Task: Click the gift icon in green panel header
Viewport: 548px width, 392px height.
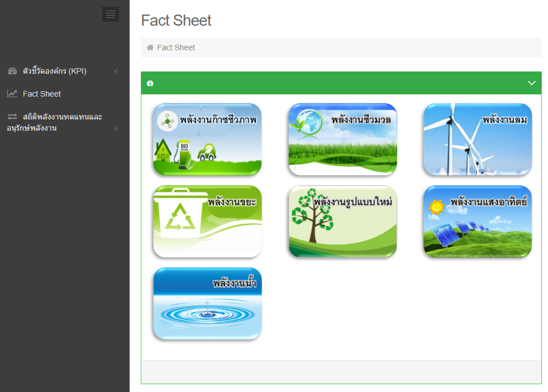Action: 150,83
